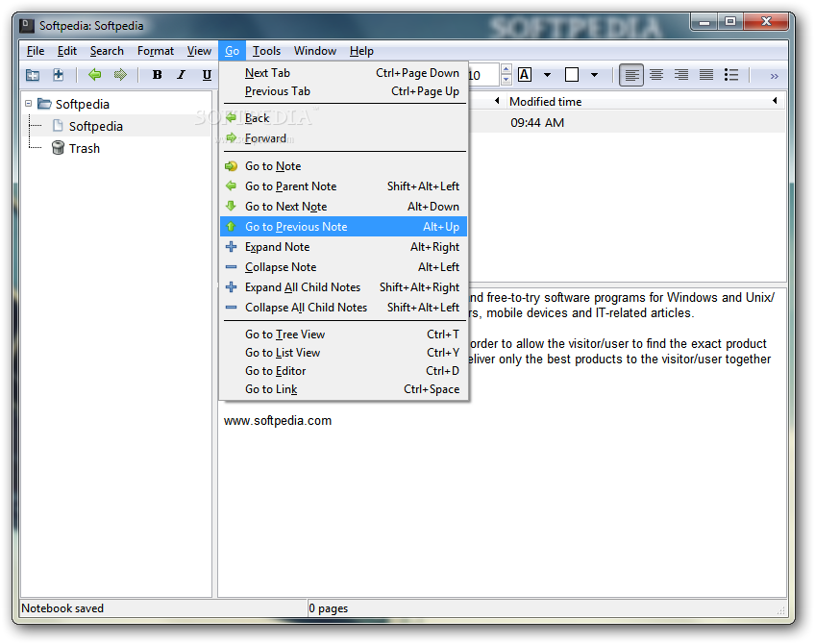Click the window resize grip
This screenshot has height=644, width=815.
[780, 610]
